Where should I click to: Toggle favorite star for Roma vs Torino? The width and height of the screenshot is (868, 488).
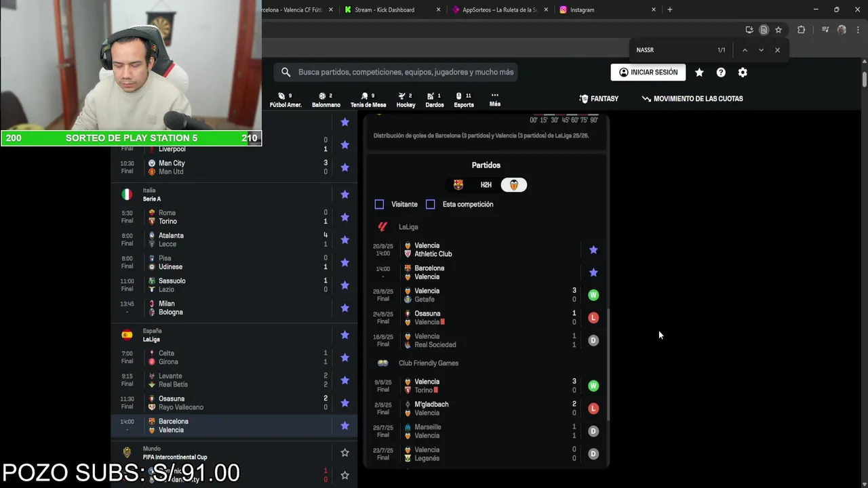pos(344,217)
